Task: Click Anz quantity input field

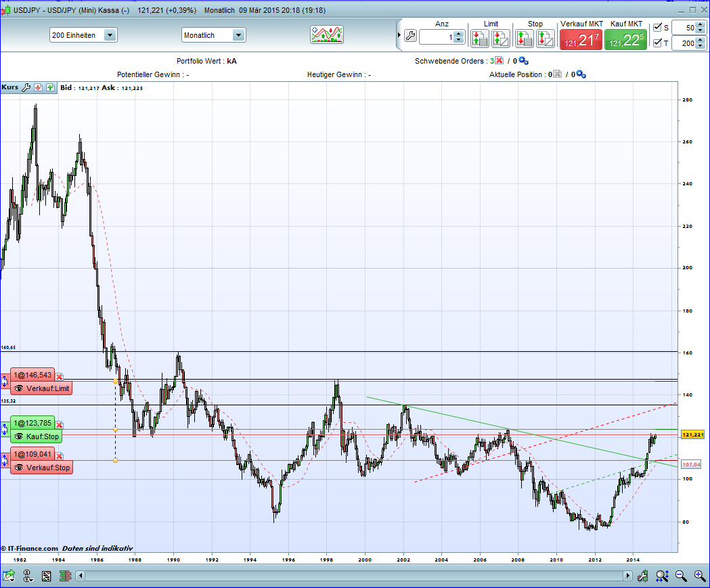Action: tap(437, 37)
